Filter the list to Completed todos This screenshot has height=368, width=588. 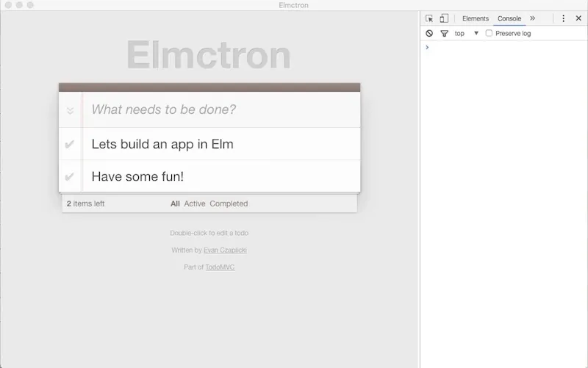[x=229, y=203]
